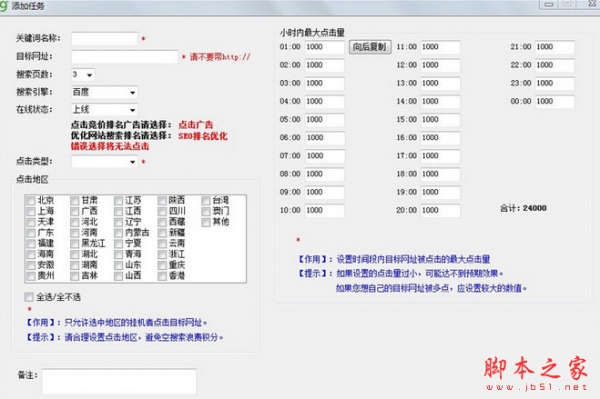Click the 01:00 max clicks field
The width and height of the screenshot is (600, 399).
click(324, 47)
